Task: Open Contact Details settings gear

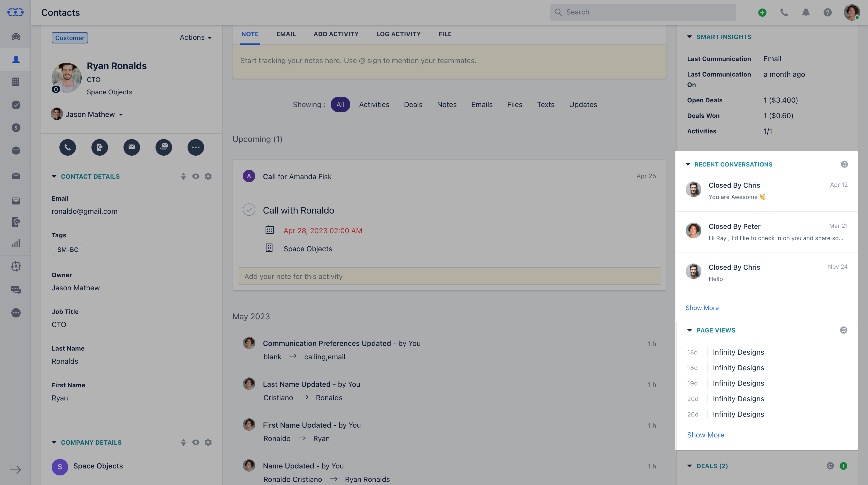Action: click(208, 176)
